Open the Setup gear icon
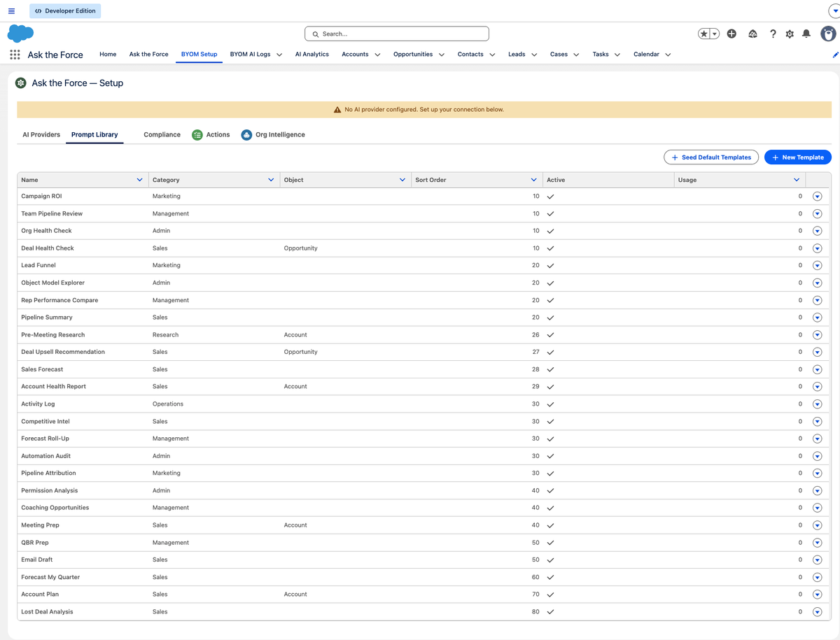The height and width of the screenshot is (640, 840). pyautogui.click(x=790, y=34)
